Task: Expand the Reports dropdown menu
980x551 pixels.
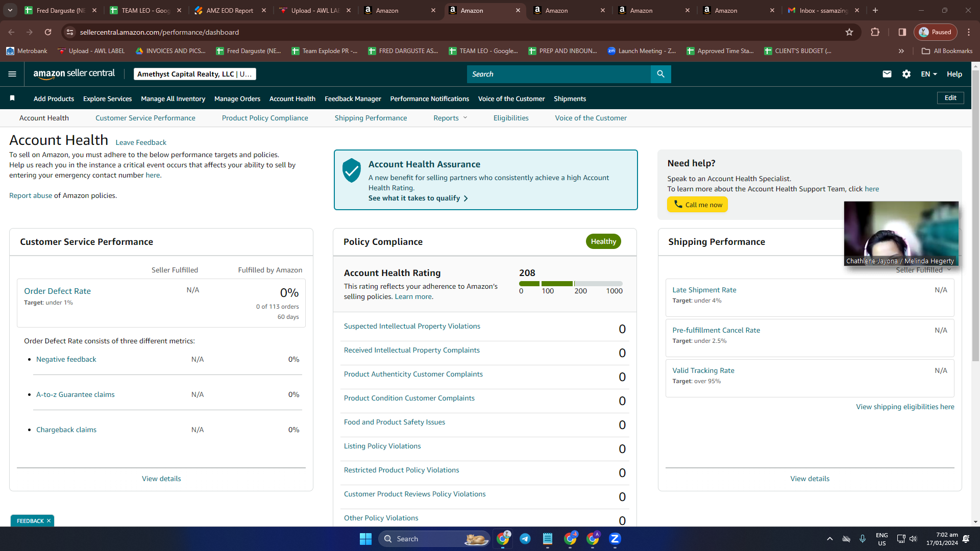Action: (450, 118)
